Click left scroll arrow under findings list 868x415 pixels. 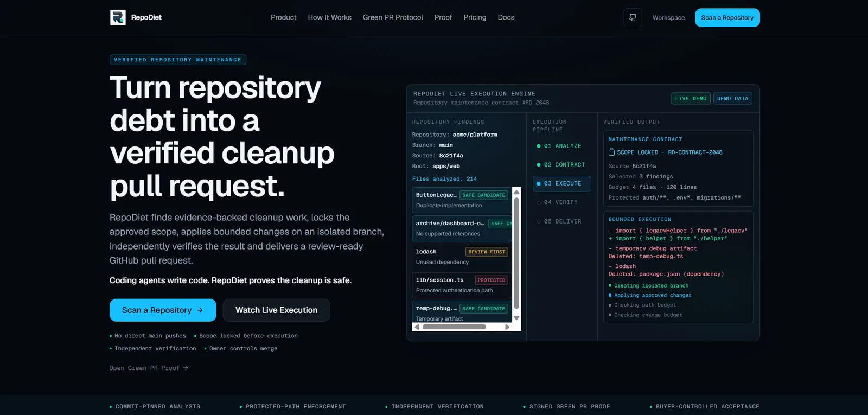pos(417,327)
